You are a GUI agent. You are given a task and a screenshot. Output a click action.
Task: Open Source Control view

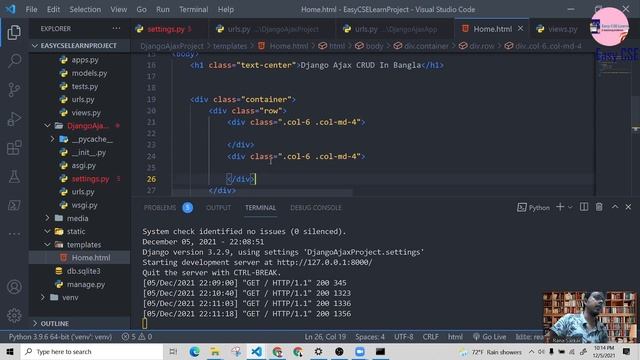click(x=14, y=89)
